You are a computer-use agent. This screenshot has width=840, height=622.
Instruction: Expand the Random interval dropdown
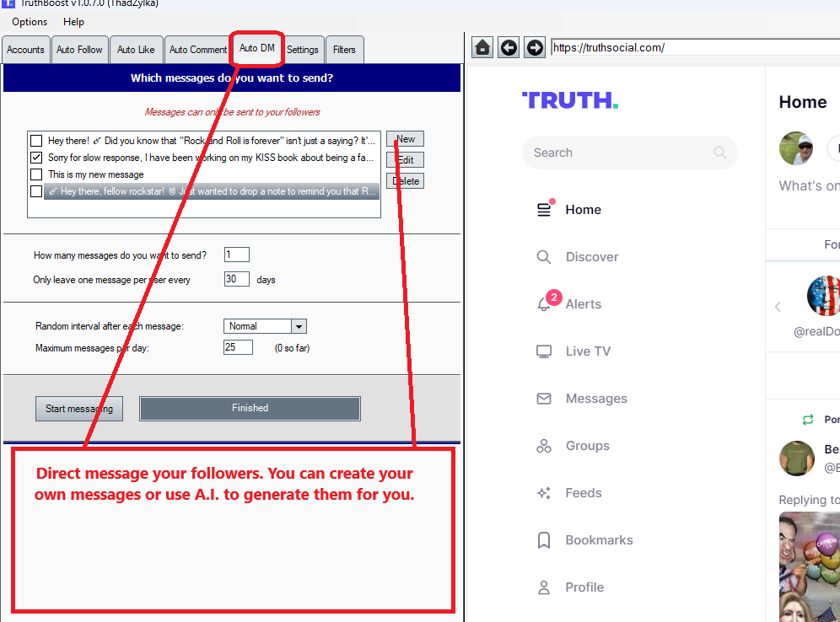[298, 326]
